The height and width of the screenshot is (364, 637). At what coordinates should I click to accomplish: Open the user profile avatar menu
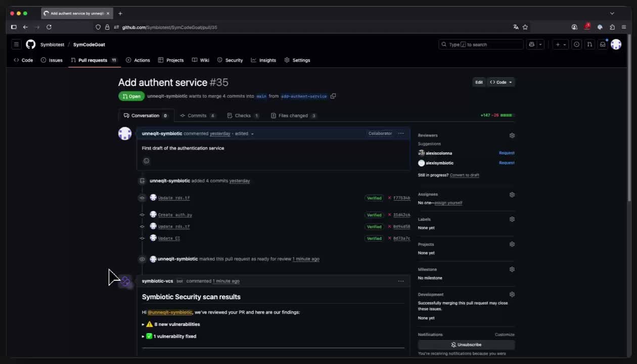pyautogui.click(x=616, y=44)
